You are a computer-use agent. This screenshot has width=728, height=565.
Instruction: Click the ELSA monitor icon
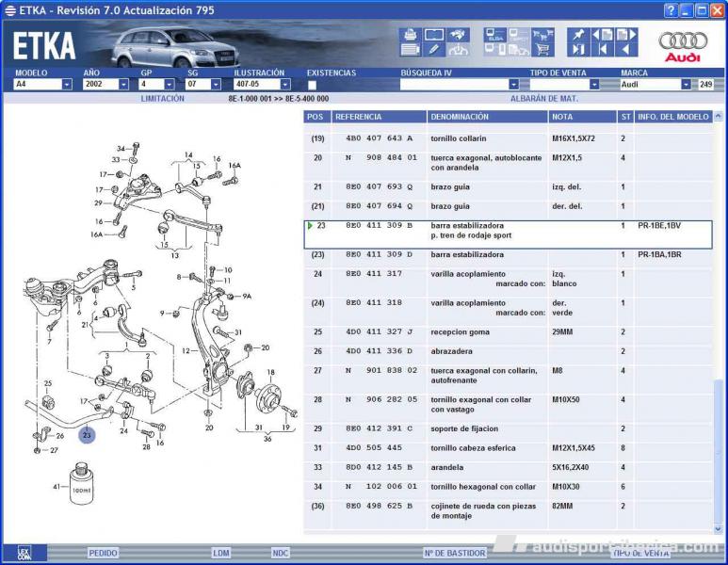495,34
